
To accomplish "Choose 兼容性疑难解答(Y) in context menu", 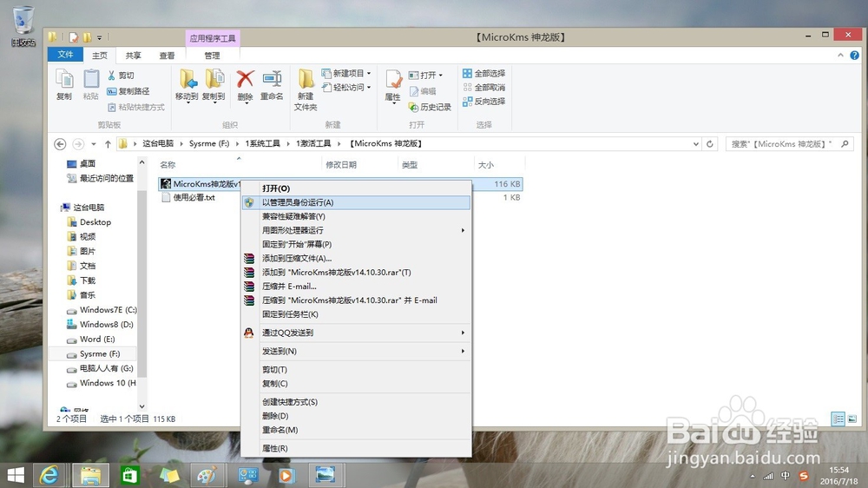I will point(357,216).
